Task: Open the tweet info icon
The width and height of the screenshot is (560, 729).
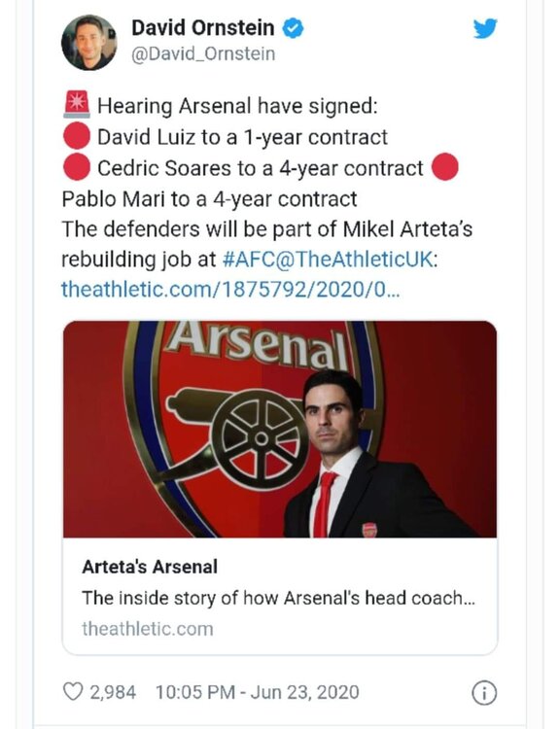Action: pos(484,693)
